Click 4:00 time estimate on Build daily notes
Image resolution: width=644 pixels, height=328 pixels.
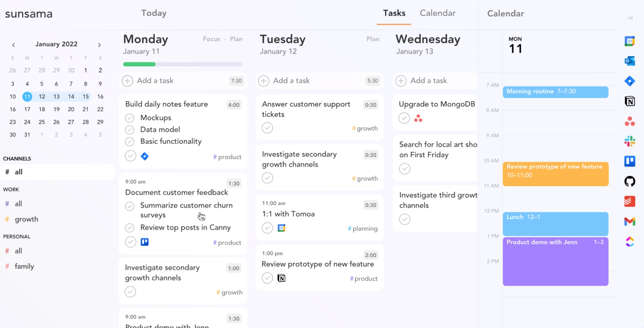[234, 105]
